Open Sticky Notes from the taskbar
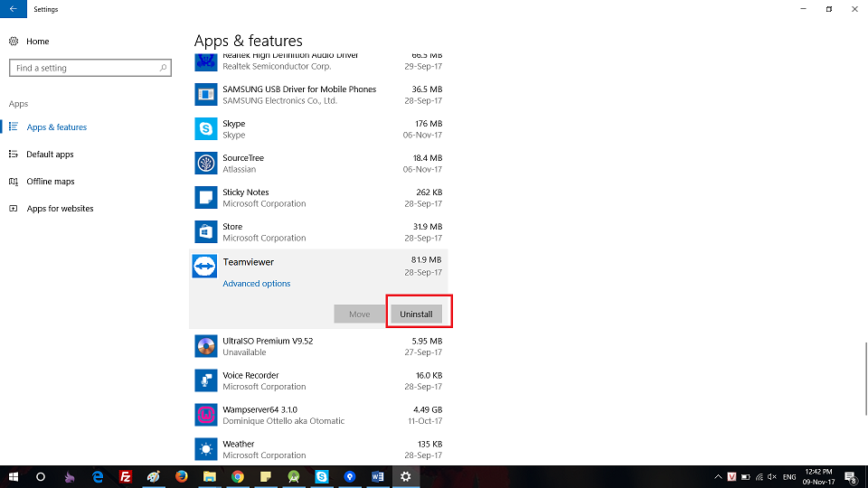The image size is (868, 488). click(x=266, y=477)
